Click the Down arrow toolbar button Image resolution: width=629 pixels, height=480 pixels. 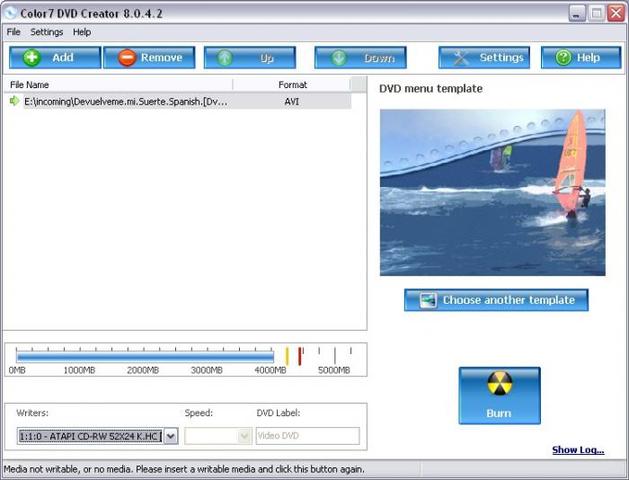[x=360, y=58]
